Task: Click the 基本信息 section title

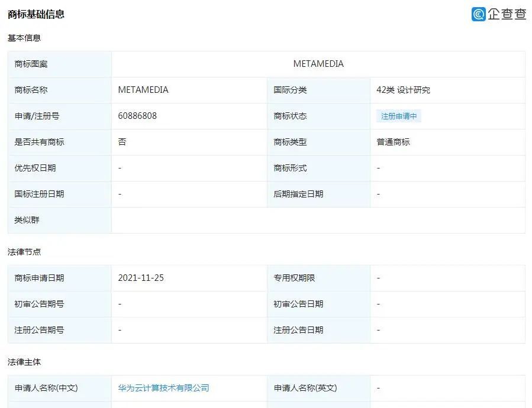Action: (24, 38)
